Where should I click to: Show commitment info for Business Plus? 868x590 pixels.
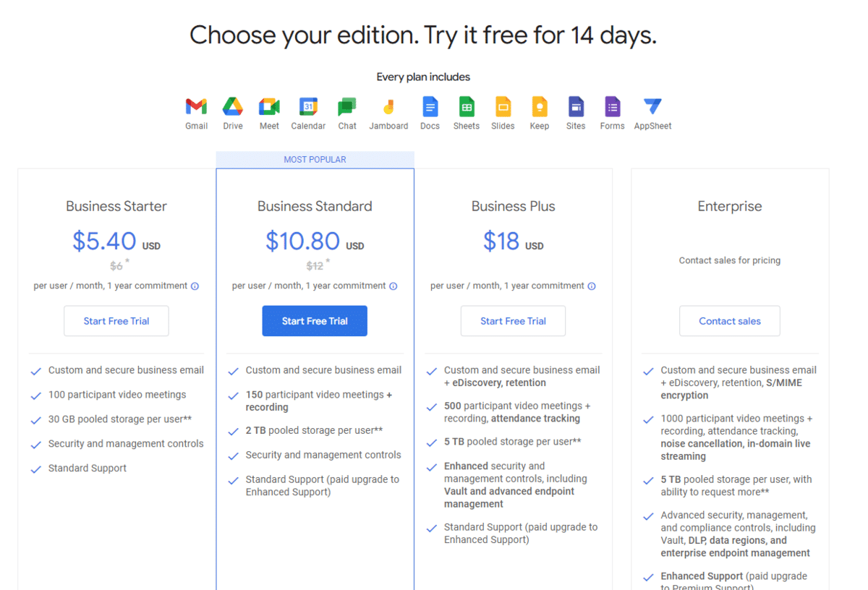tap(592, 286)
